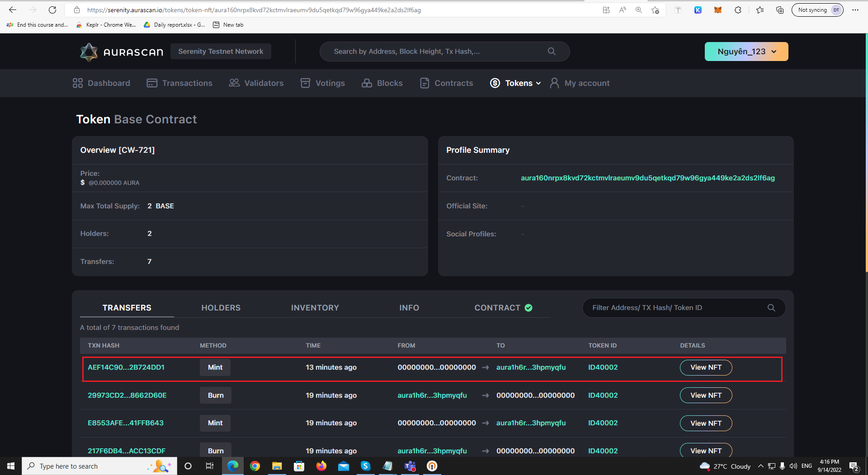
Task: Open the Nguyên_123 account dropdown
Action: coord(745,51)
